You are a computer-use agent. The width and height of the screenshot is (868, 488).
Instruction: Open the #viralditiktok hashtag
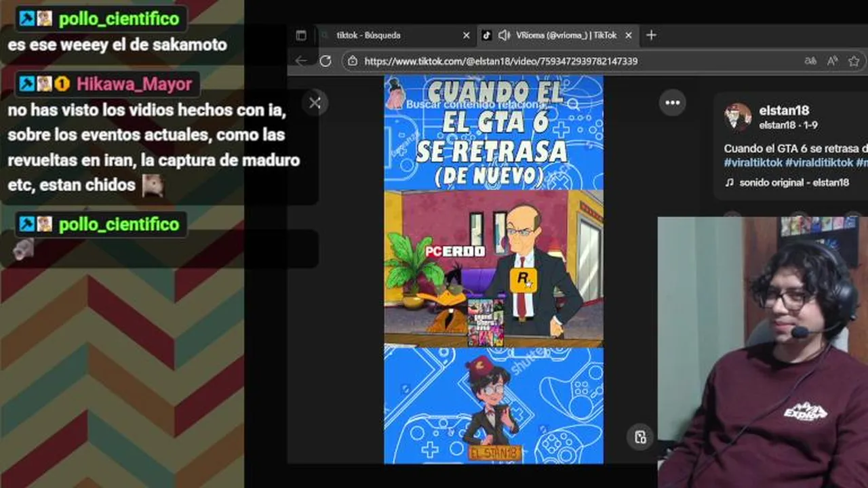(819, 163)
